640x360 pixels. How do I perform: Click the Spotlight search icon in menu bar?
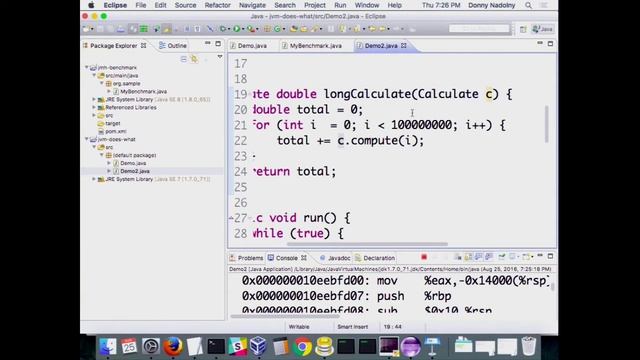coord(529,5)
